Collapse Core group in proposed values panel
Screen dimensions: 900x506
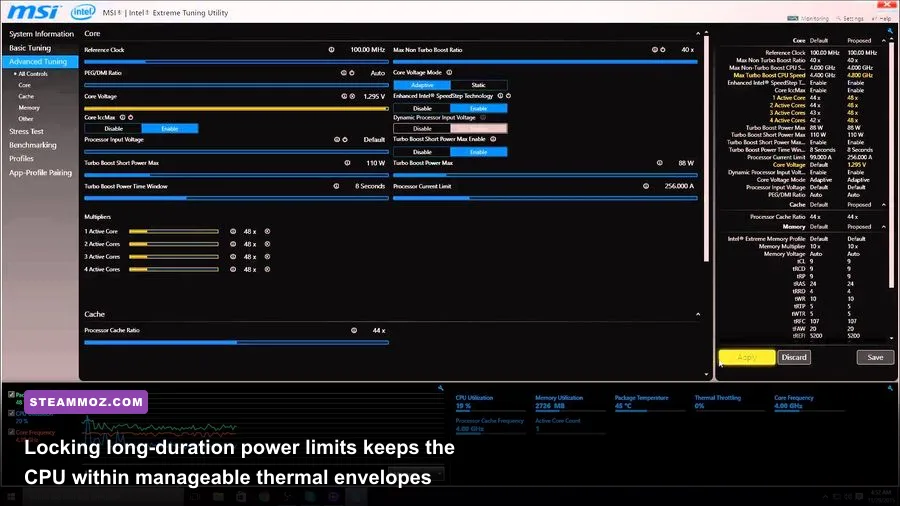pos(883,41)
